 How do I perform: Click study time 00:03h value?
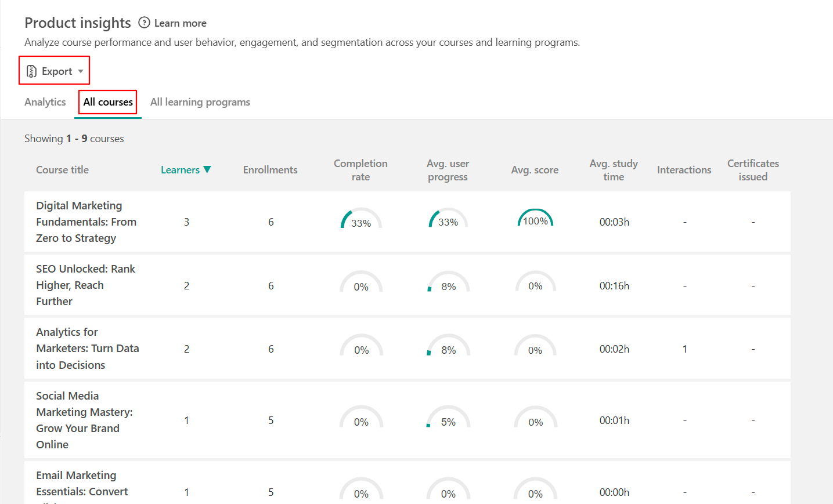click(614, 222)
